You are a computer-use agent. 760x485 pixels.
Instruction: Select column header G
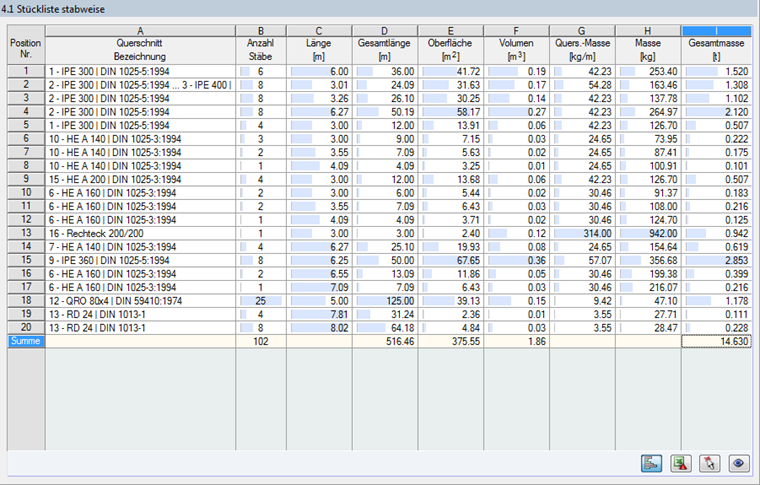[582, 31]
